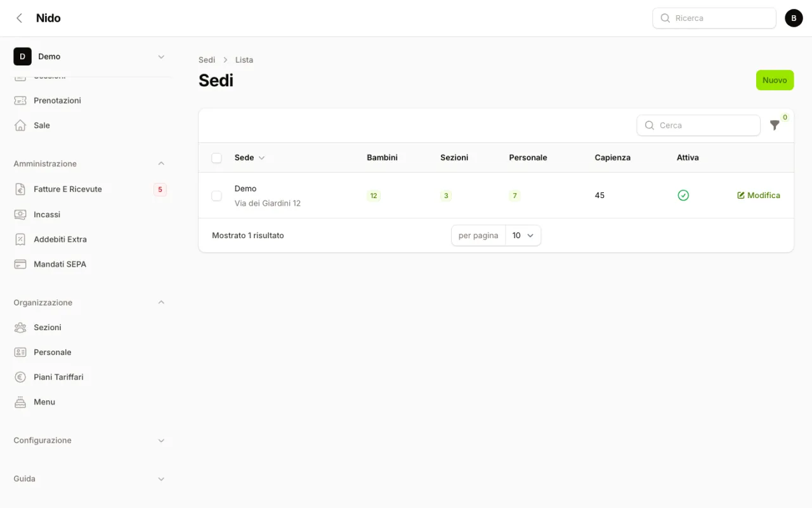
Task: Click the green Nuovo button
Action: point(775,80)
